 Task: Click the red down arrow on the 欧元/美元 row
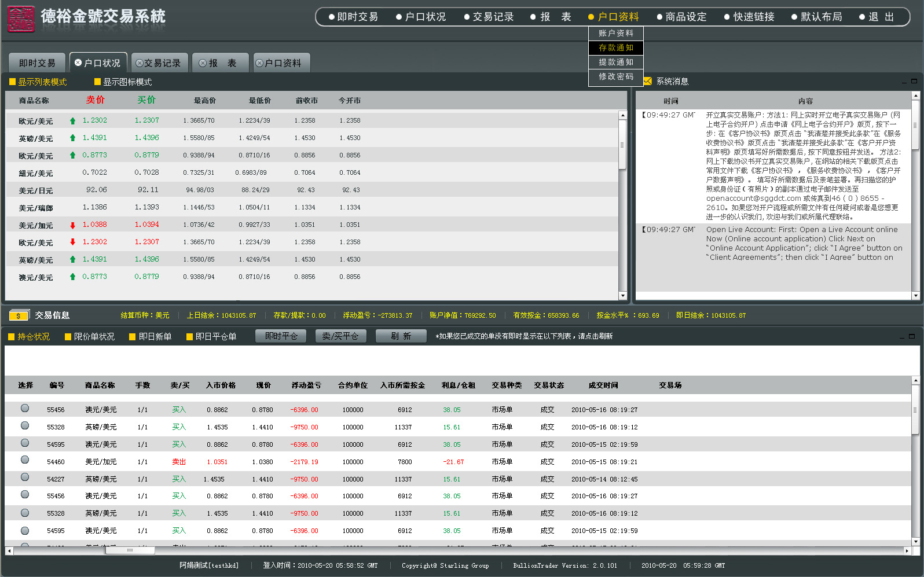click(x=72, y=242)
